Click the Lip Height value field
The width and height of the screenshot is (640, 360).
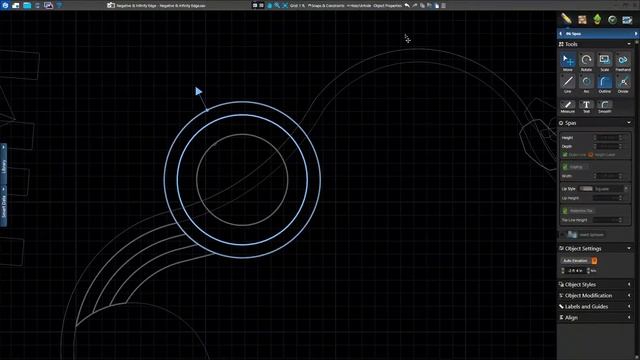point(606,198)
